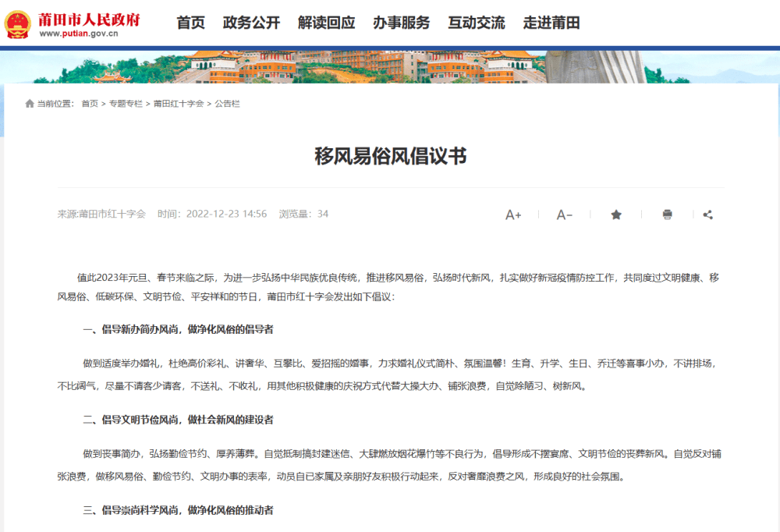The height and width of the screenshot is (532, 780).
Task: Open the share icon options
Action: (707, 215)
